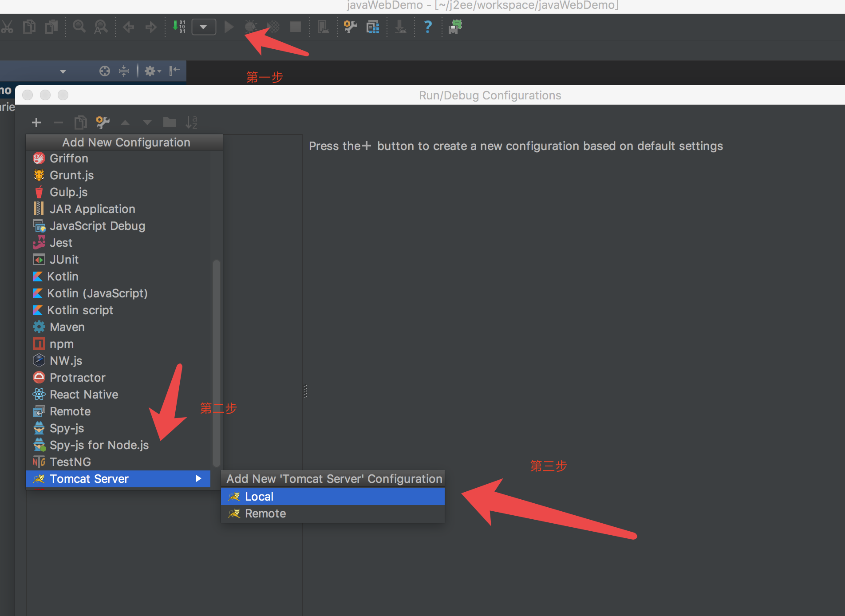Select JavaScript Debug configuration type
The height and width of the screenshot is (616, 845).
118,226
